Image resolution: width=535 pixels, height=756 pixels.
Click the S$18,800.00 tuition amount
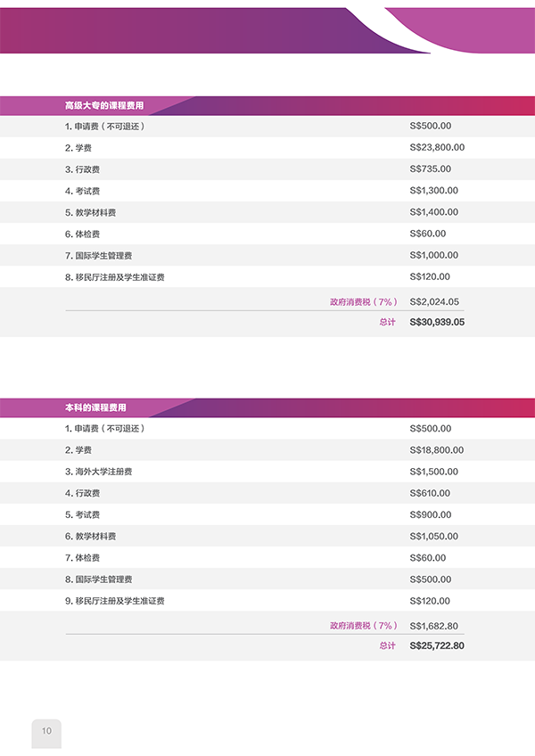pos(437,450)
